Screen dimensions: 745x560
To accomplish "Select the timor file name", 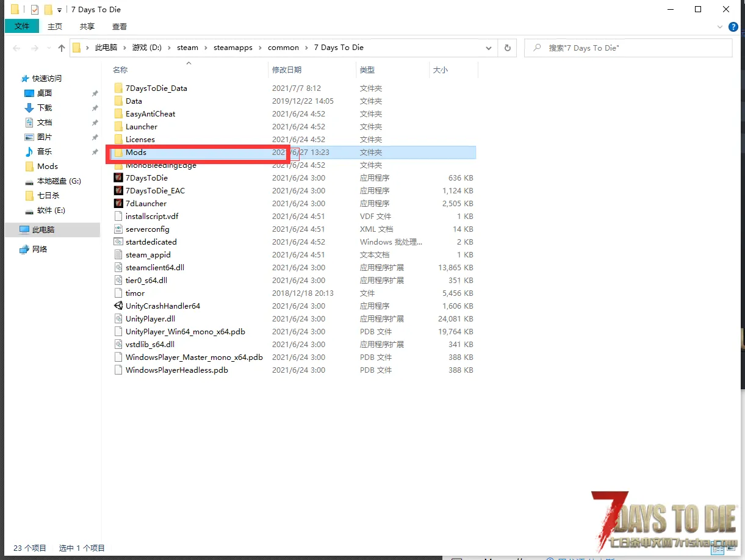I will click(135, 293).
